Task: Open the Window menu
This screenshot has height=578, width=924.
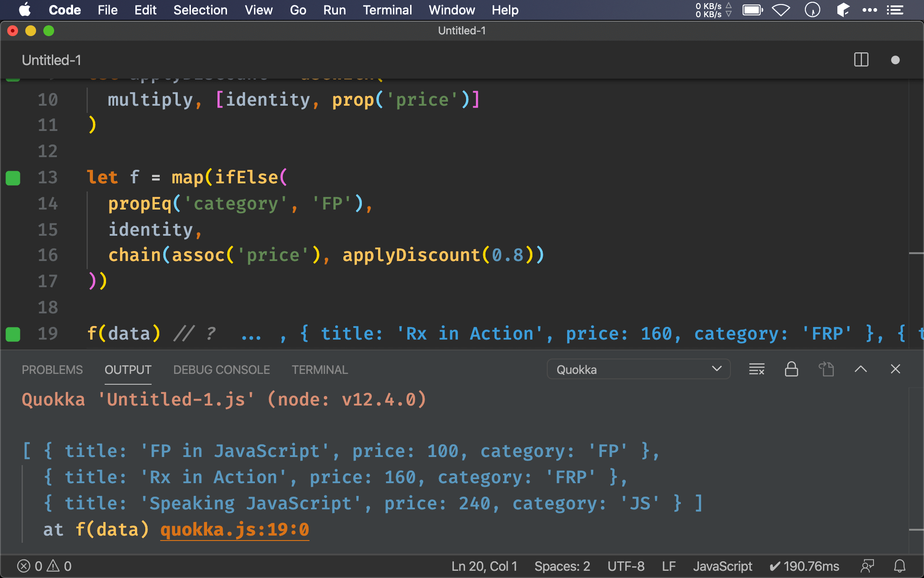Action: pos(452,10)
